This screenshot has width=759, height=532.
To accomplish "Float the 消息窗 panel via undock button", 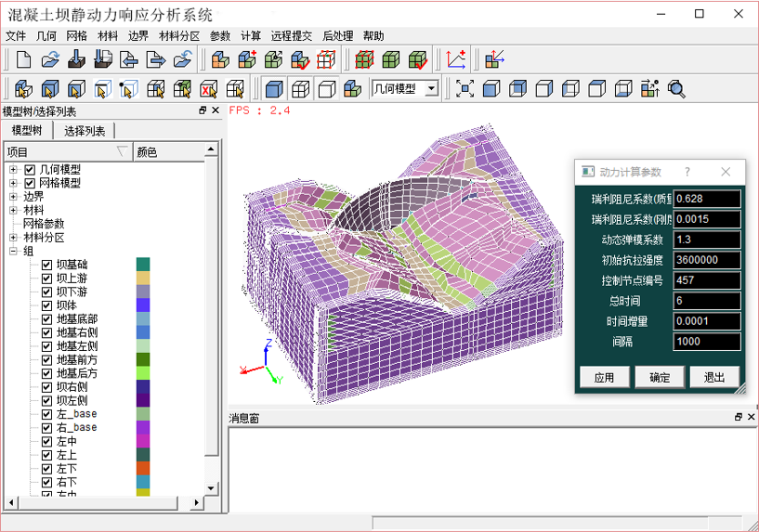I will pyautogui.click(x=739, y=417).
